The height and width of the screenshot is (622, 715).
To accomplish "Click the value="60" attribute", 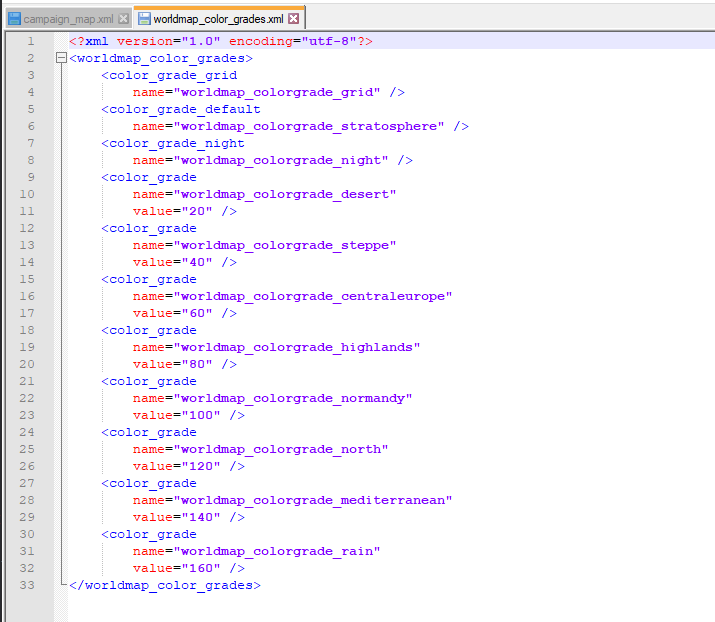I will pos(172,314).
